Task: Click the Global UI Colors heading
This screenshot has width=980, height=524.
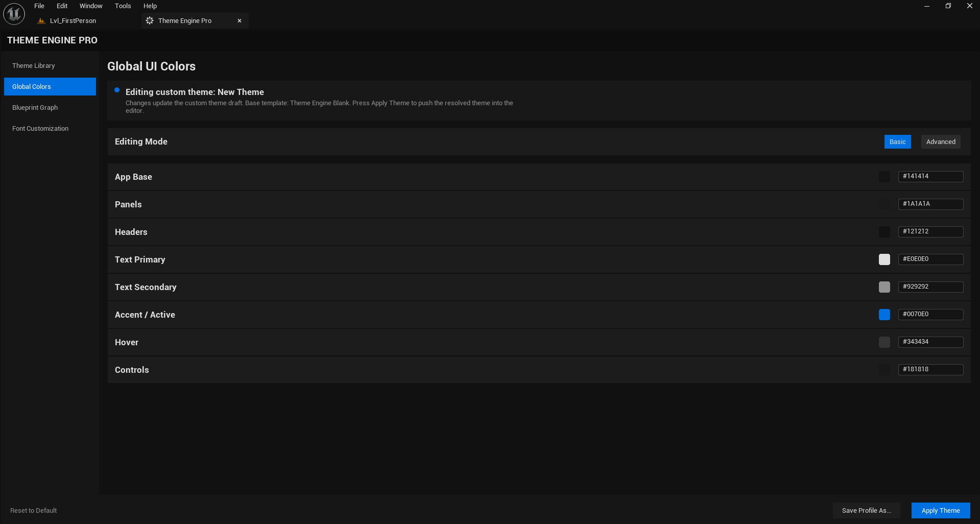Action: tap(151, 66)
